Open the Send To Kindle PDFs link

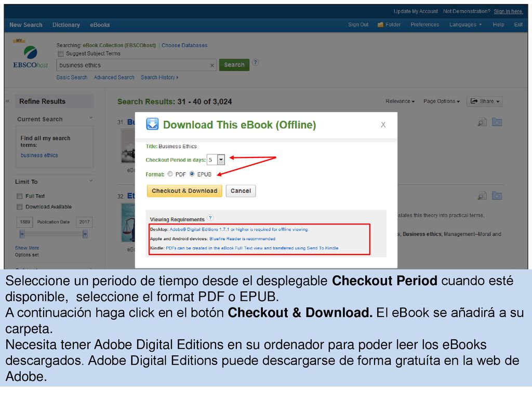252,248
